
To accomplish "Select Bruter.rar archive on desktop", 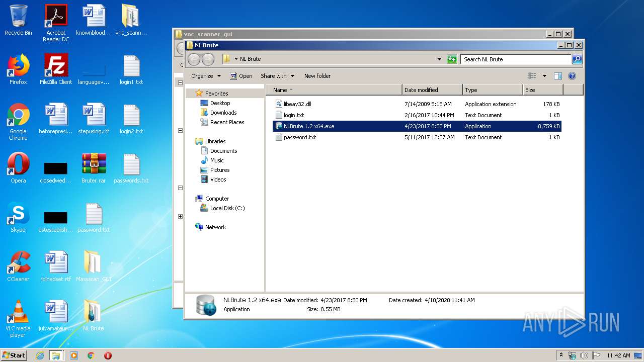I will (x=94, y=168).
